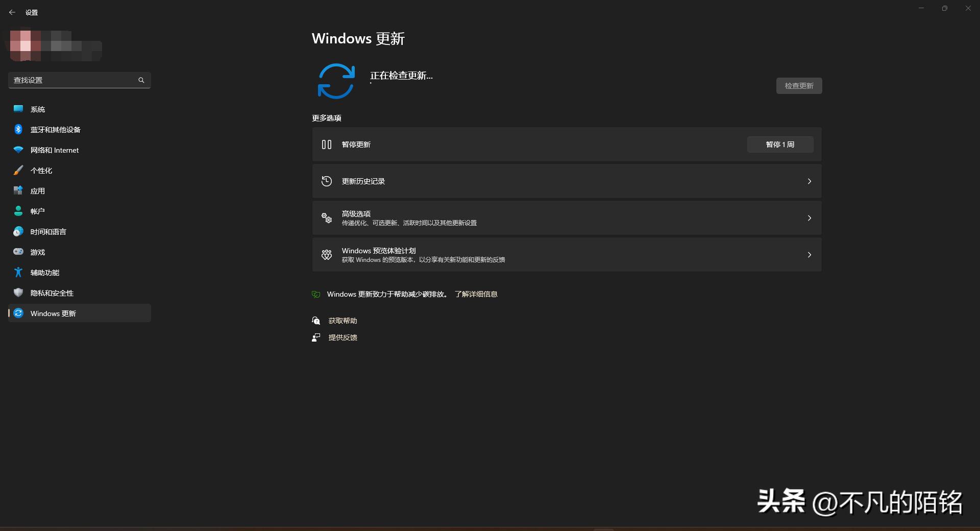Click the 暂停 1 周 button
Screen dimensions: 980x531
(780, 144)
